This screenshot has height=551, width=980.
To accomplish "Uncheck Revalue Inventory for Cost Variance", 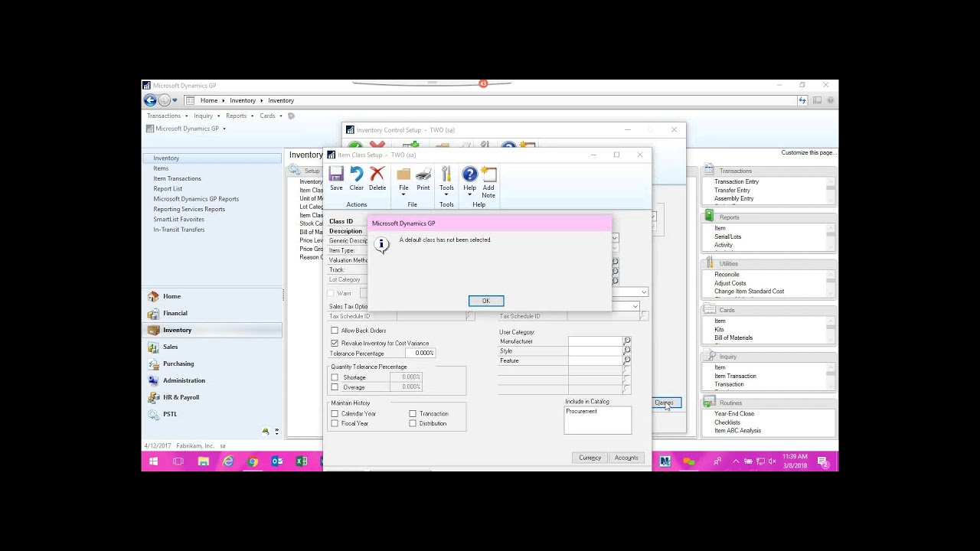I will (335, 344).
